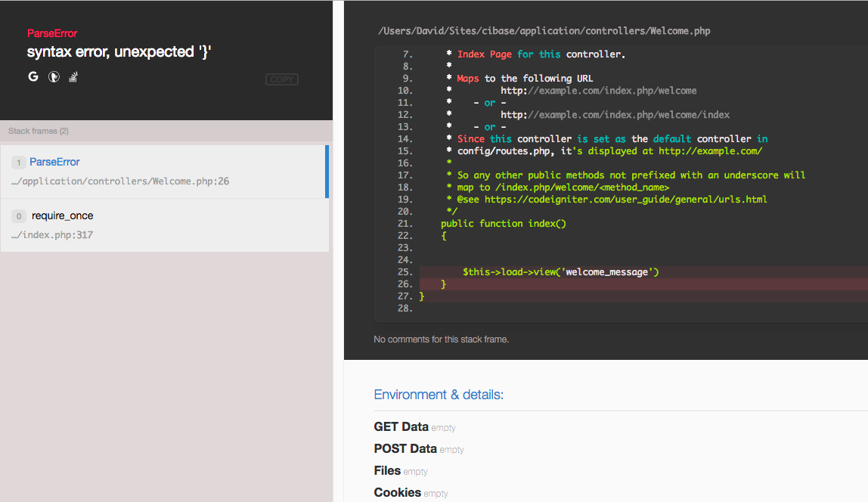Click frame number badge 1
The width and height of the screenshot is (868, 502).
click(x=18, y=163)
